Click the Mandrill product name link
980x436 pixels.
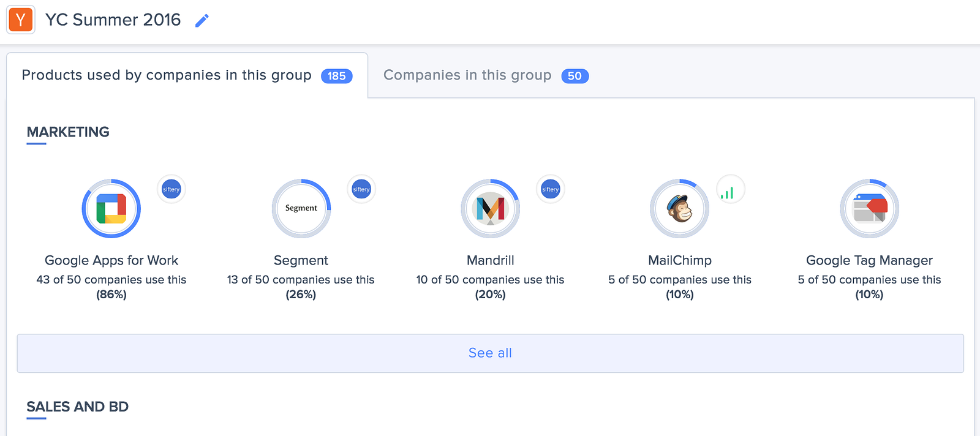pos(490,260)
